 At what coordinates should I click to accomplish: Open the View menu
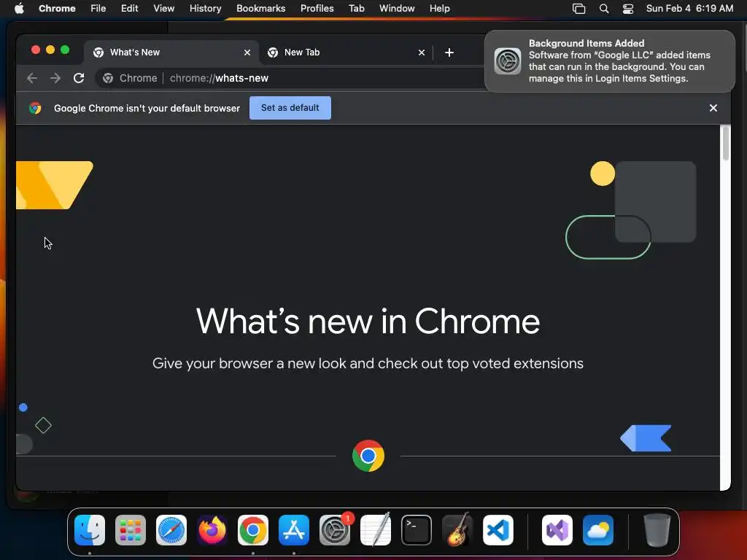(164, 9)
